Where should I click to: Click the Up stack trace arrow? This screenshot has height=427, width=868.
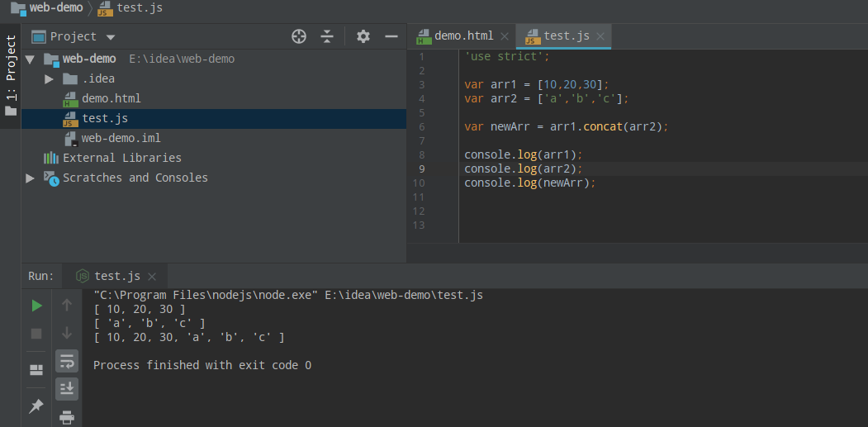pyautogui.click(x=67, y=305)
